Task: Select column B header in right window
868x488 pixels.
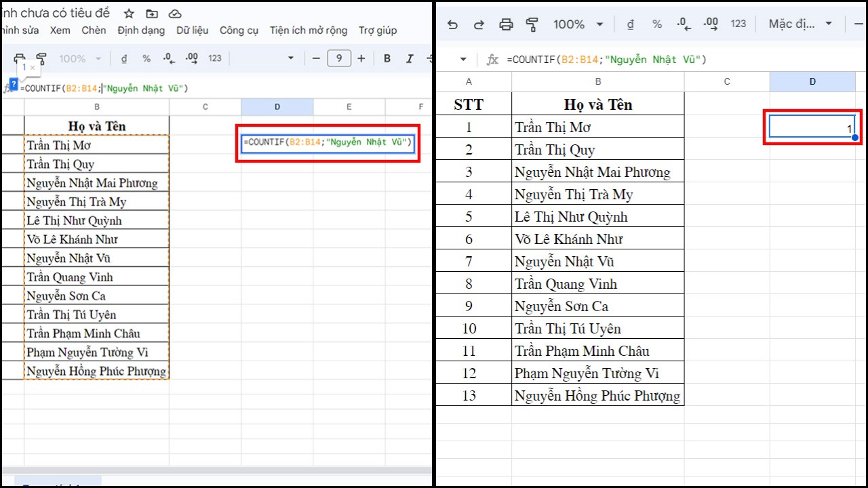Action: coord(598,81)
